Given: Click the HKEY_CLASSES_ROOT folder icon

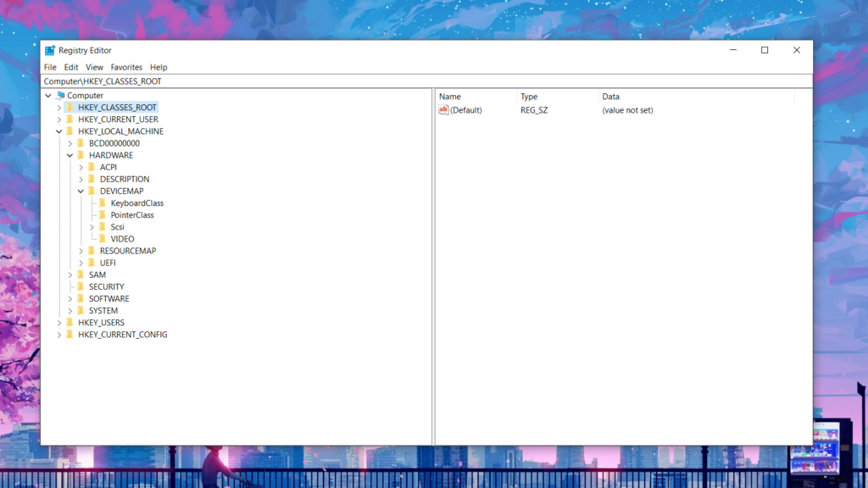Looking at the screenshot, I should click(x=70, y=108).
